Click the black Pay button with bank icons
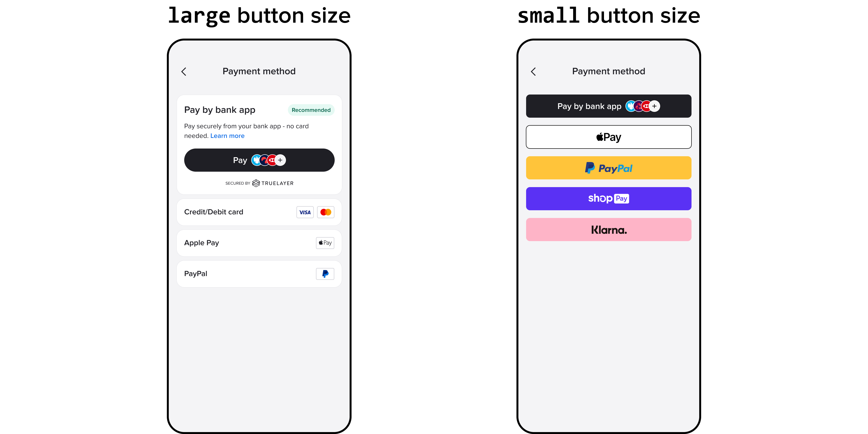Viewport: 868px width, 434px height. (259, 160)
